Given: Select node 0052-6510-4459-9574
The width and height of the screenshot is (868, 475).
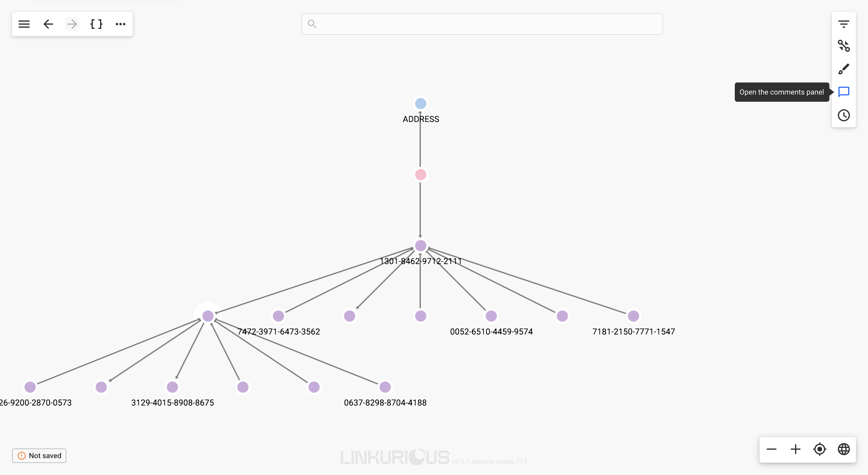Looking at the screenshot, I should [491, 316].
